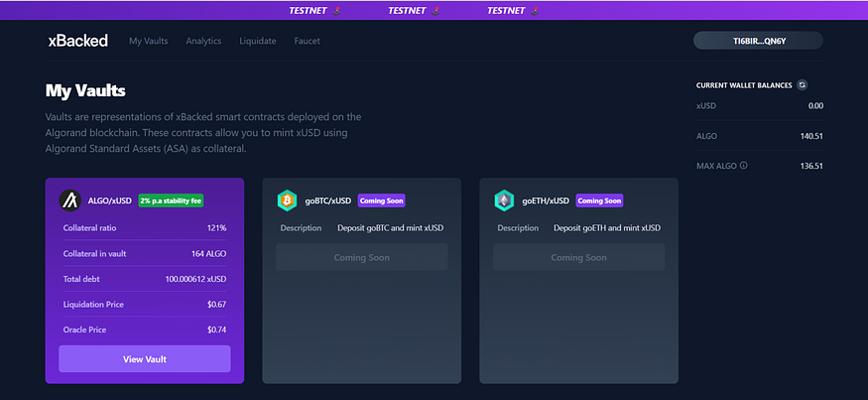Click the Total debt label

81,279
